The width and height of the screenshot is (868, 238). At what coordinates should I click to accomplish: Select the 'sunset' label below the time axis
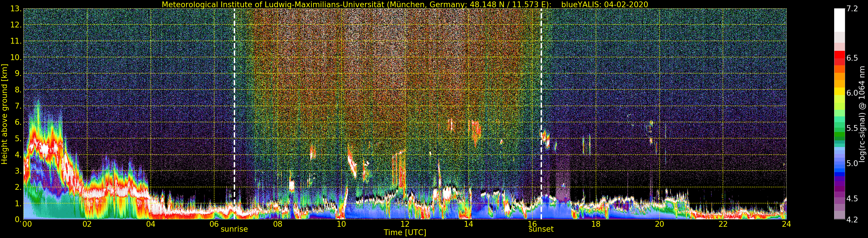click(x=541, y=229)
